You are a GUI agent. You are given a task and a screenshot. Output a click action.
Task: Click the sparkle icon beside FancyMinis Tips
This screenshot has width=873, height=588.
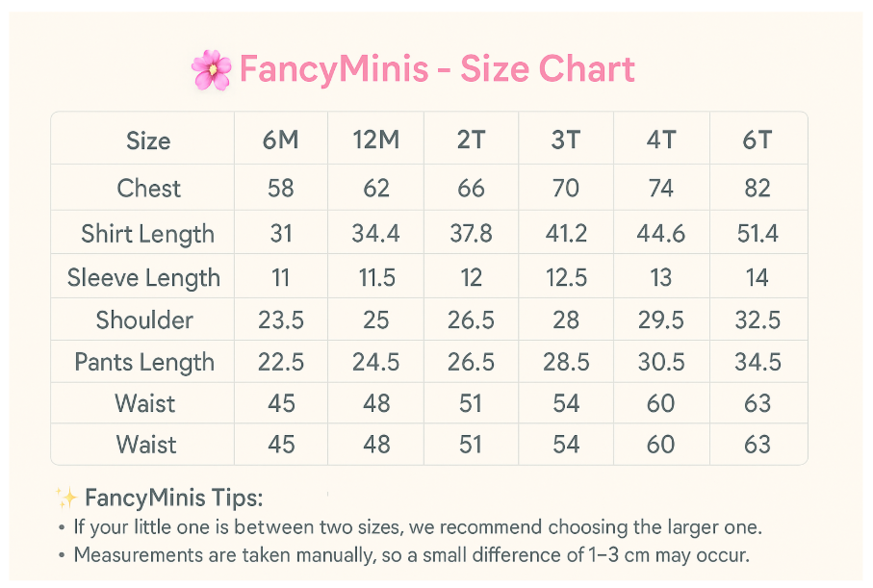click(x=66, y=498)
